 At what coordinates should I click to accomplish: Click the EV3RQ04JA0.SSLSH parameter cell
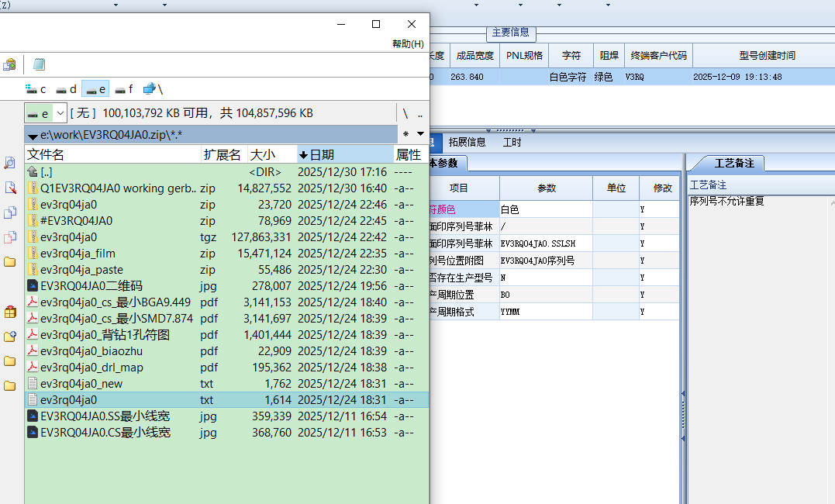point(546,243)
